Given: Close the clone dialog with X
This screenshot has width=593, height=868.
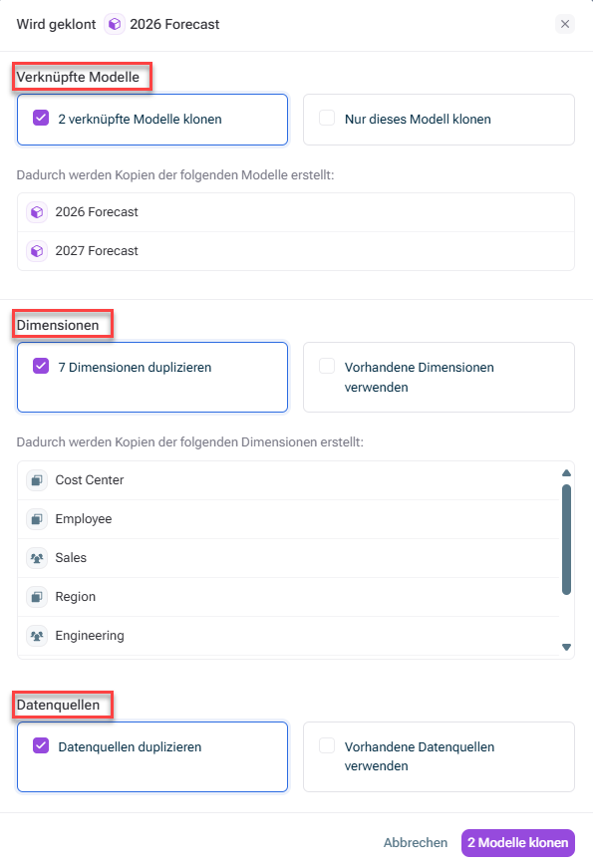Looking at the screenshot, I should coord(565,24).
